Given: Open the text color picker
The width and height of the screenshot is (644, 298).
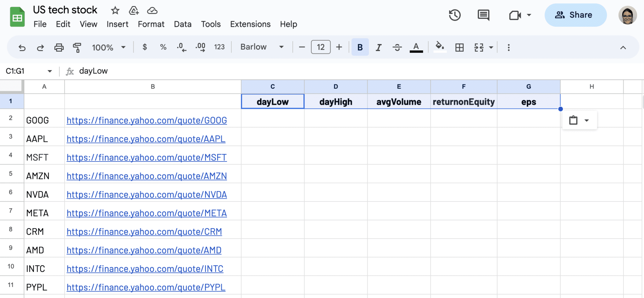Looking at the screenshot, I should pyautogui.click(x=416, y=47).
